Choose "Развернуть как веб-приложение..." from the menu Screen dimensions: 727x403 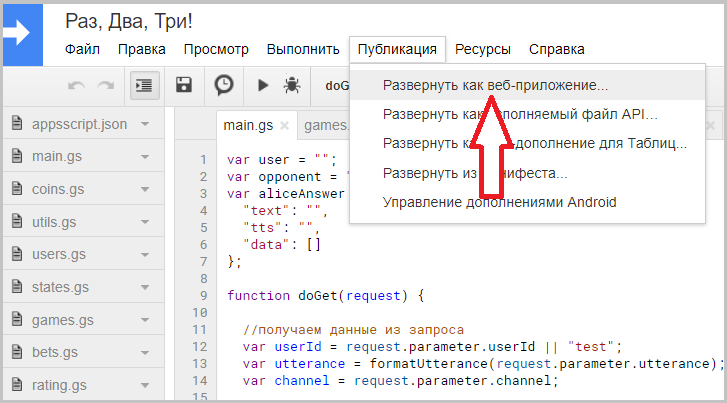(x=495, y=86)
